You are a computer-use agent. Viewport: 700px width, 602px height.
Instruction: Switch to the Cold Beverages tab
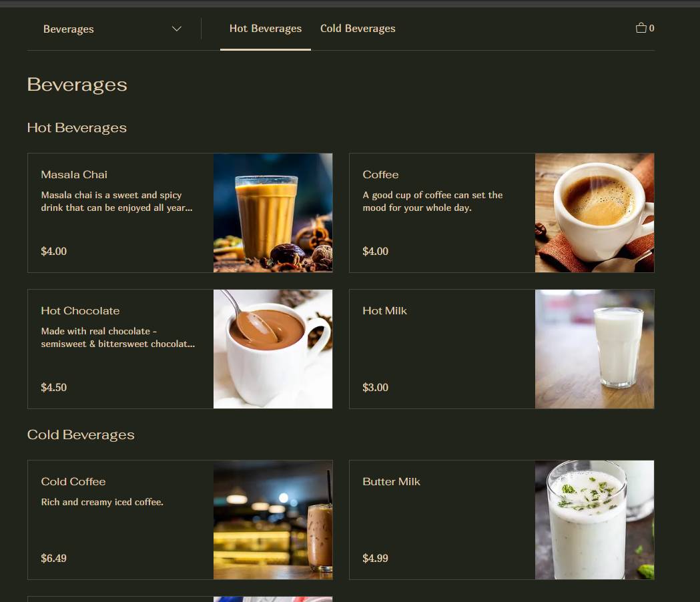click(358, 29)
